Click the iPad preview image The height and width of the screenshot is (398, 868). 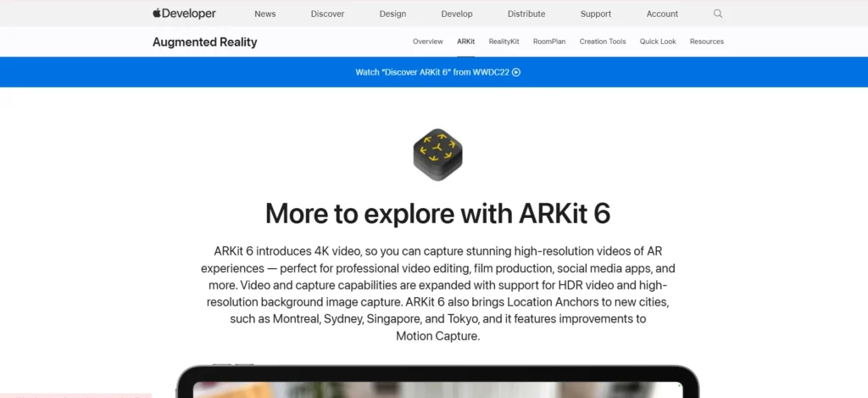click(438, 381)
